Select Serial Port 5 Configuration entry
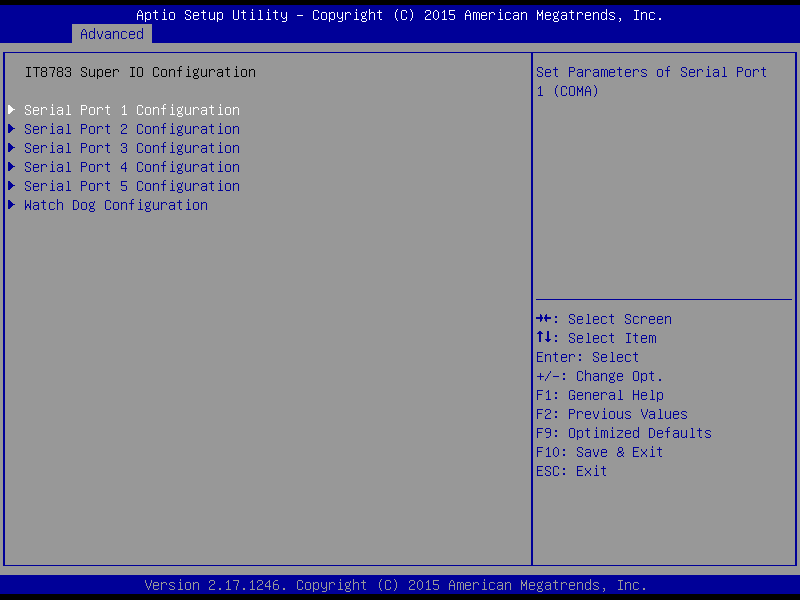 [132, 186]
